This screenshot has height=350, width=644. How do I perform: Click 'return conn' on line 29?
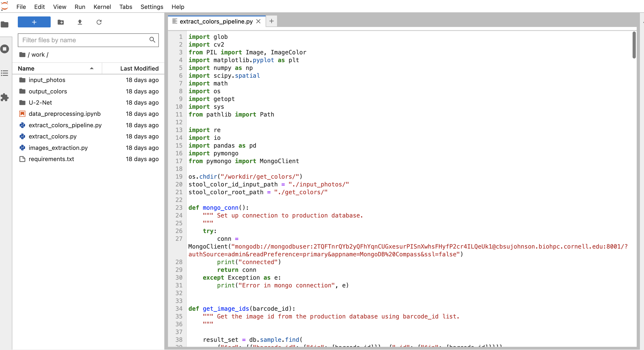(x=236, y=270)
